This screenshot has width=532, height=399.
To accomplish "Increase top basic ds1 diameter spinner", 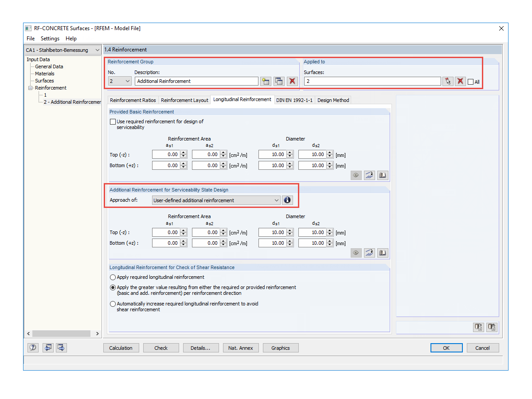I will (290, 153).
